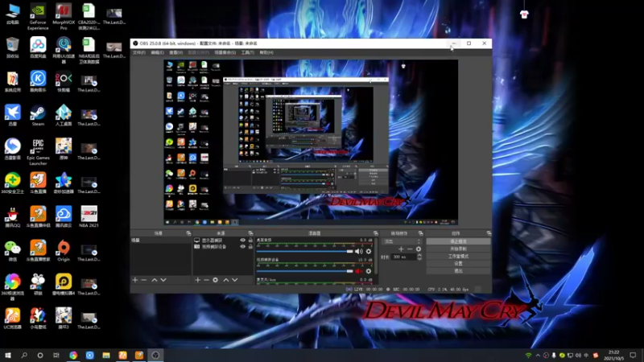Image resolution: width=644 pixels, height=362 pixels.
Task: Set video capture device volume slider in the mixer
Action: tap(304, 271)
